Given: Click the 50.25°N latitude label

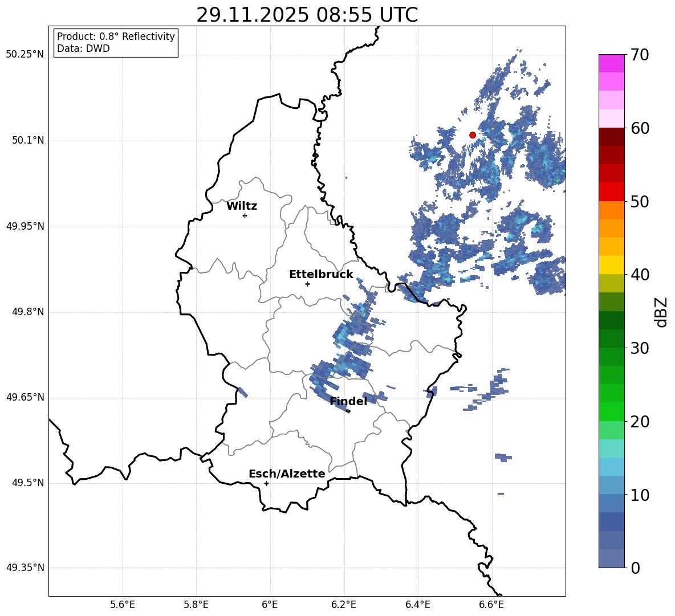Looking at the screenshot, I should coord(25,55).
